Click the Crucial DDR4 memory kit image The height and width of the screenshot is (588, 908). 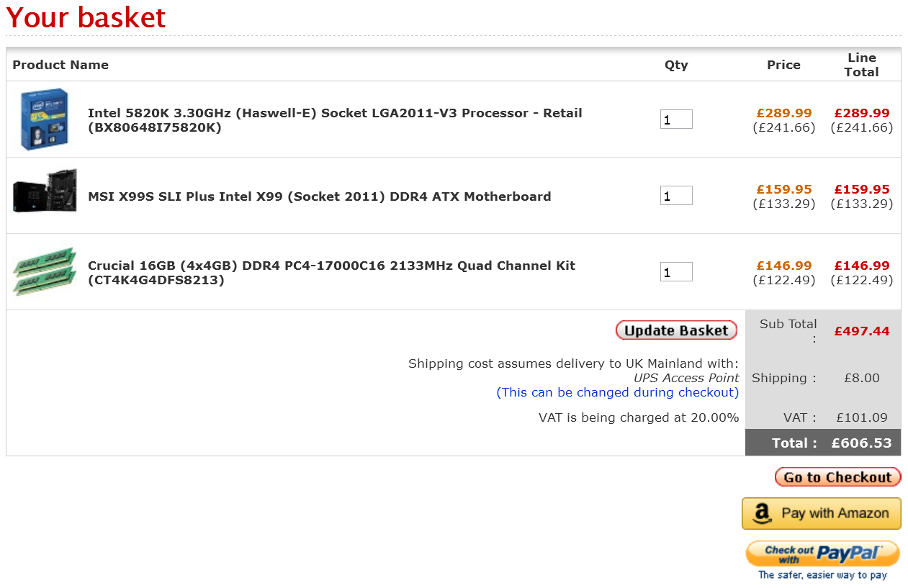[x=45, y=271]
